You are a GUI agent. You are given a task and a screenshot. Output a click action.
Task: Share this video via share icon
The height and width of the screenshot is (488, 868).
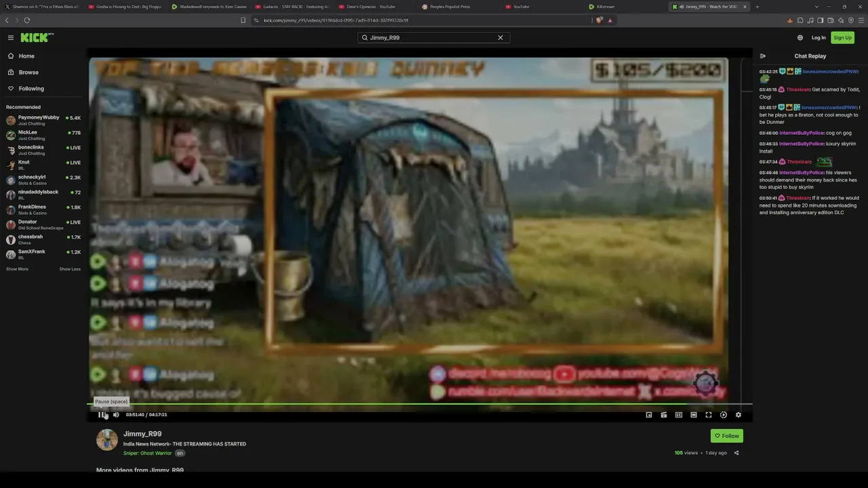coord(736,453)
